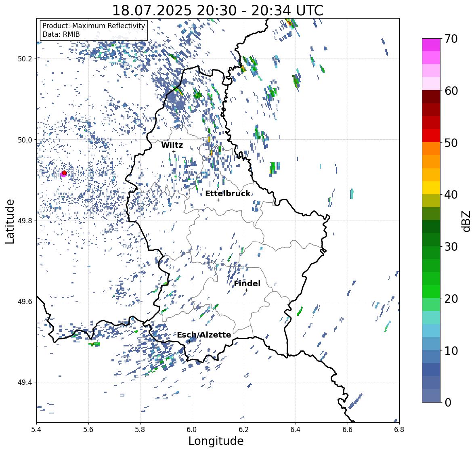Pick the yellow 40 dBZ colorbar segment
Screen dimensions: 476x451
point(431,188)
